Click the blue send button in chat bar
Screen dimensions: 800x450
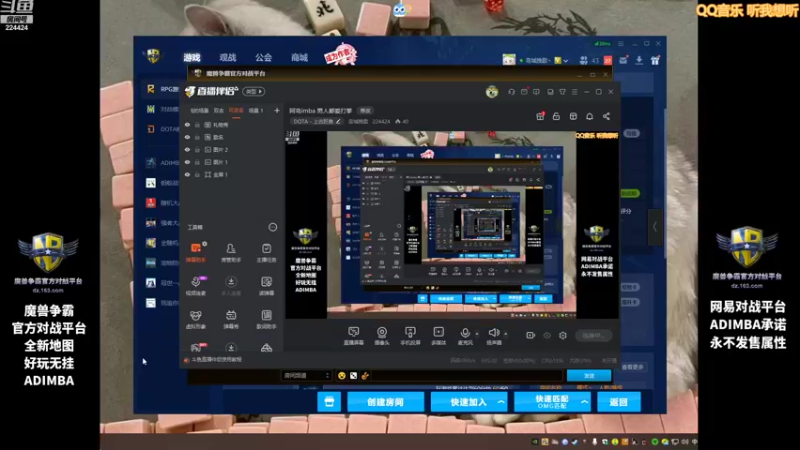[589, 376]
